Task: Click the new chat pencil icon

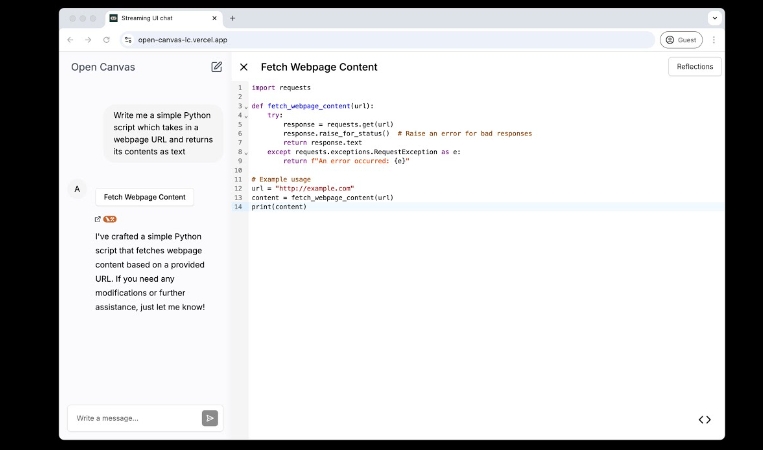Action: (217, 67)
